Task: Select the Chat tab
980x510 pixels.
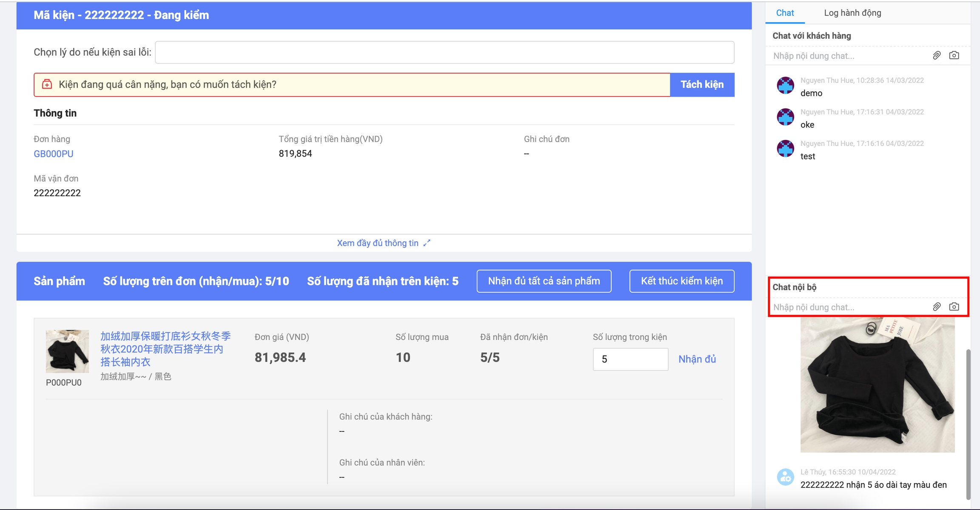Action: coord(785,13)
